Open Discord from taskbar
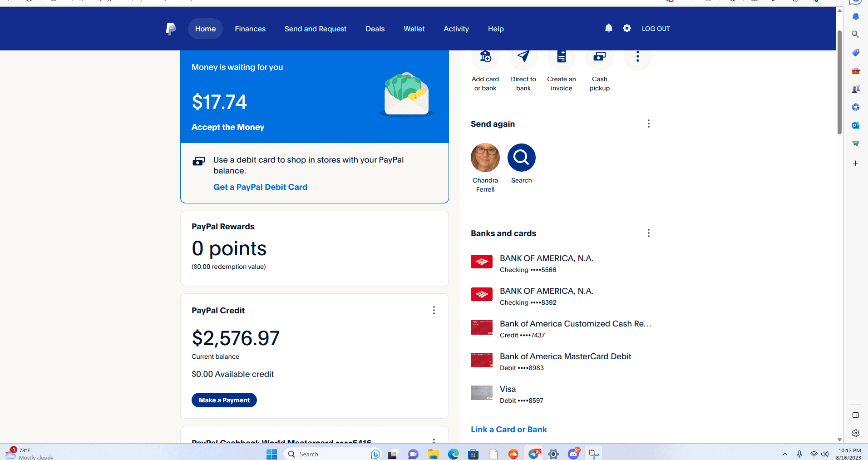868x460 pixels. (x=574, y=454)
